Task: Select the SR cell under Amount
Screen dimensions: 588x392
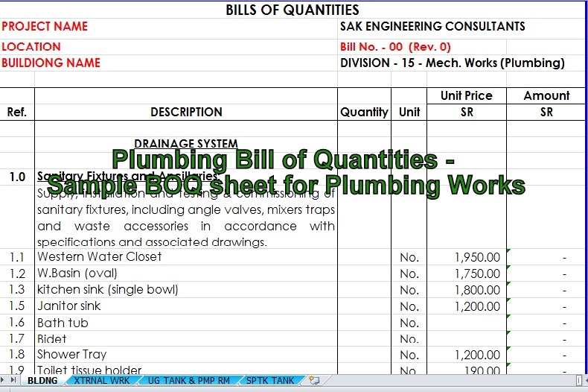Action: [546, 112]
